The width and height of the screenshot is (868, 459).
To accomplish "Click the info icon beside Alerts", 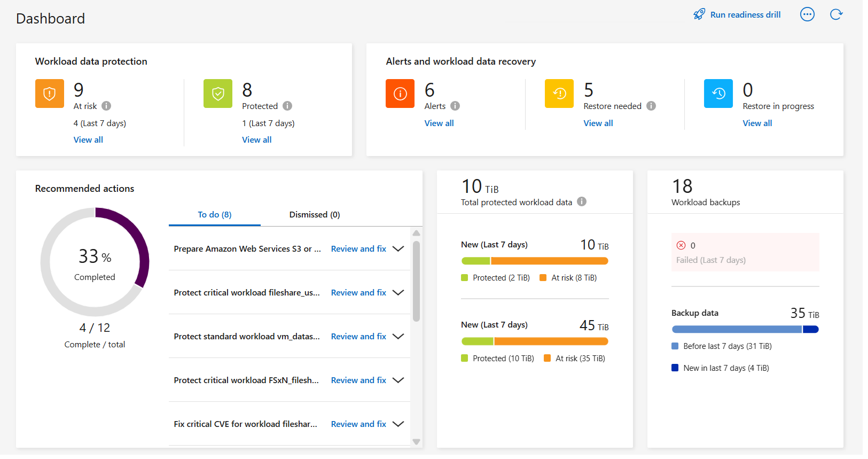I will (x=455, y=106).
